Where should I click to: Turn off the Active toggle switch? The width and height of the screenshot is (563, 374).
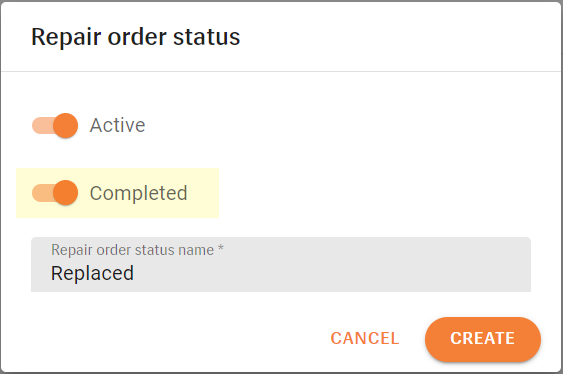(x=55, y=126)
